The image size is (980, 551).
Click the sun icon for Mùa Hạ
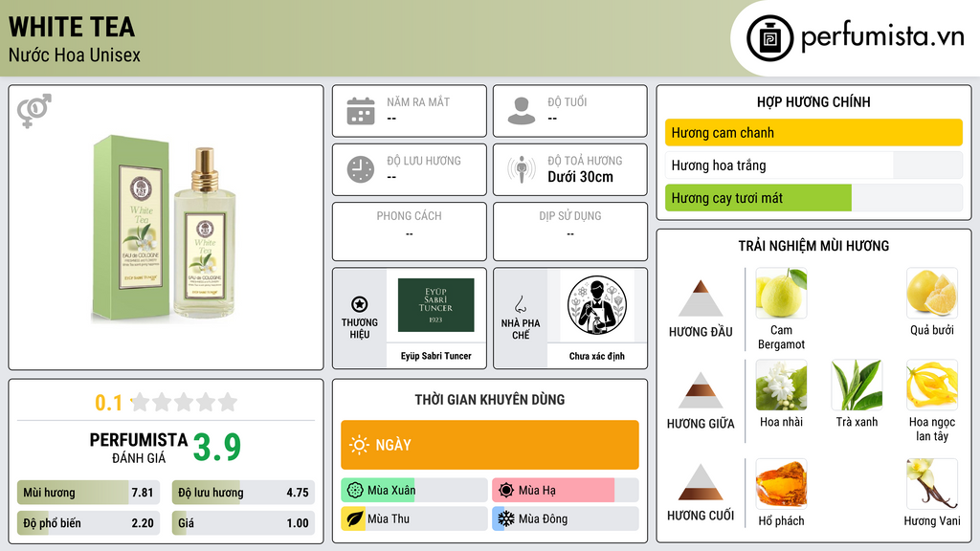click(x=506, y=490)
